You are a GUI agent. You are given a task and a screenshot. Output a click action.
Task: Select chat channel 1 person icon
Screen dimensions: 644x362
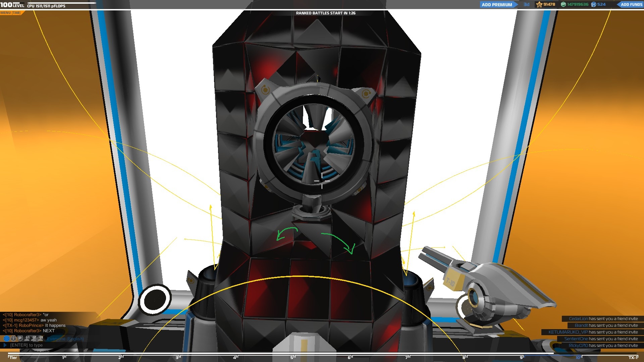click(x=27, y=338)
